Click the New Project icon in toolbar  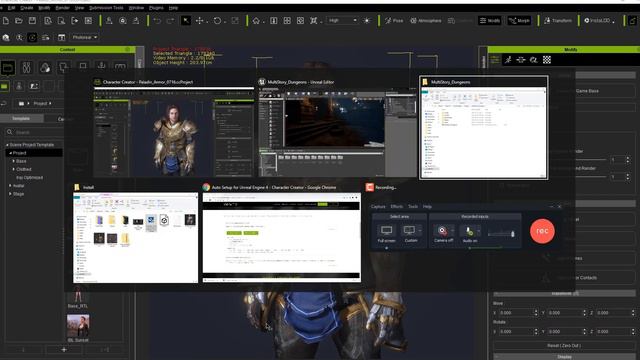tap(6, 20)
